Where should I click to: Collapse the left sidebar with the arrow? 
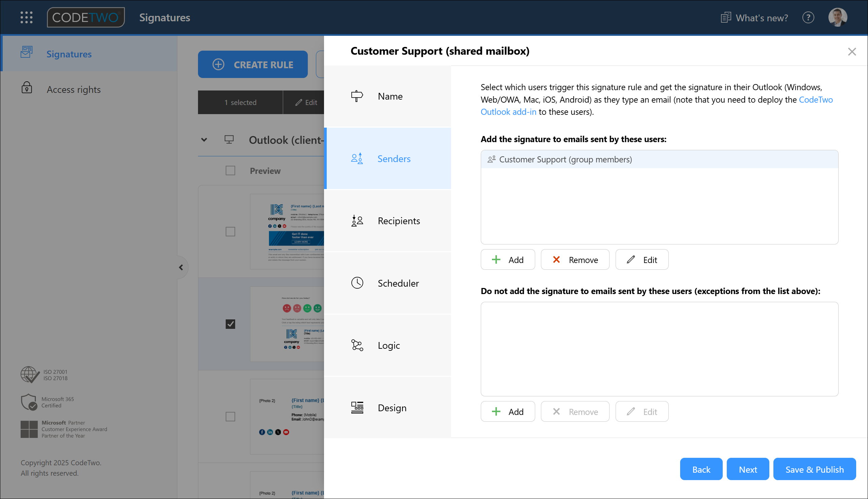tap(181, 267)
